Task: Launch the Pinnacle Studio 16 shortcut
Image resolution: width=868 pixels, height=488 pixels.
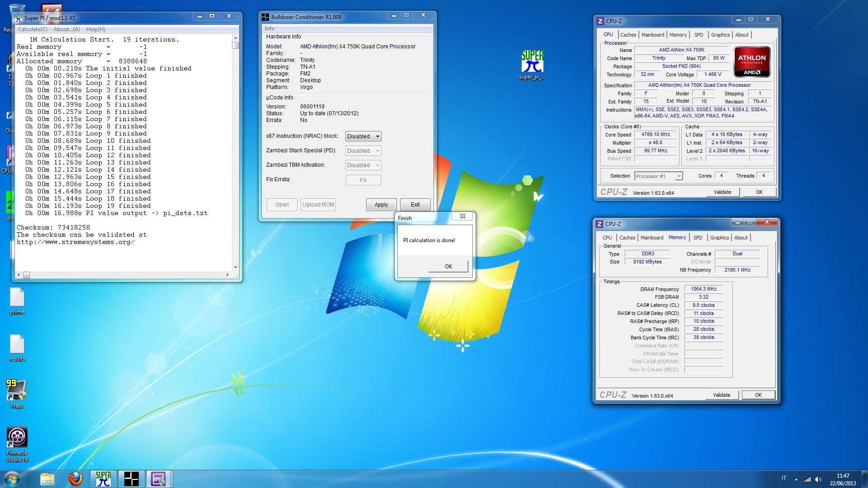Action: (x=17, y=444)
